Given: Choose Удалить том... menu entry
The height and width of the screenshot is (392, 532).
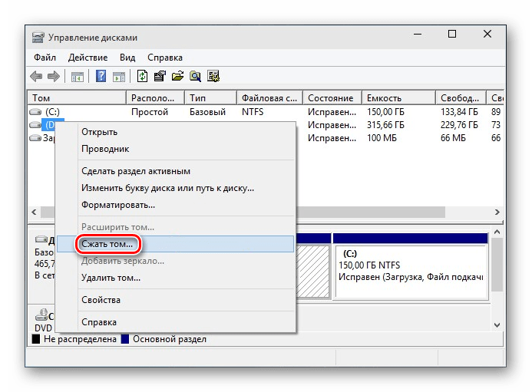Looking at the screenshot, I should (x=175, y=278).
